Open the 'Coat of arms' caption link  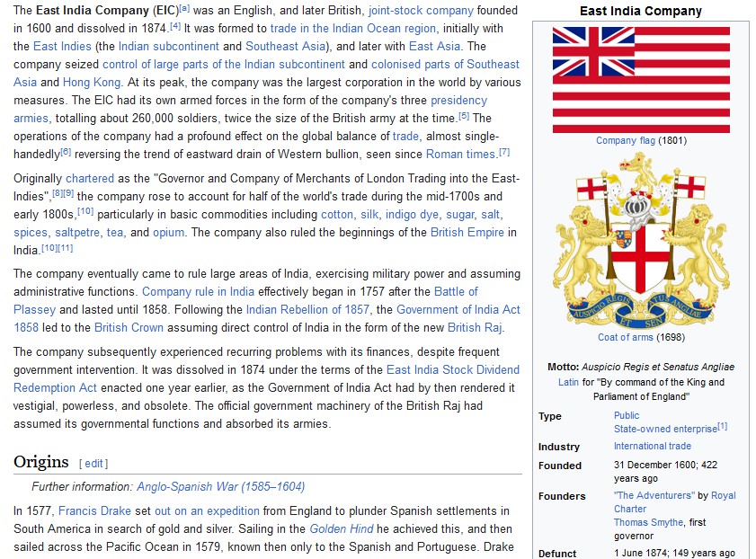[x=627, y=337]
